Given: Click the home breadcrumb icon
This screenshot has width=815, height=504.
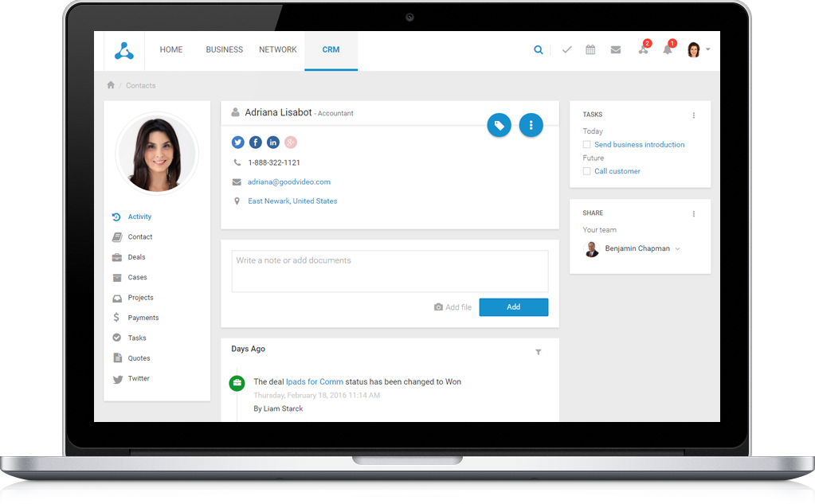Looking at the screenshot, I should tap(111, 84).
